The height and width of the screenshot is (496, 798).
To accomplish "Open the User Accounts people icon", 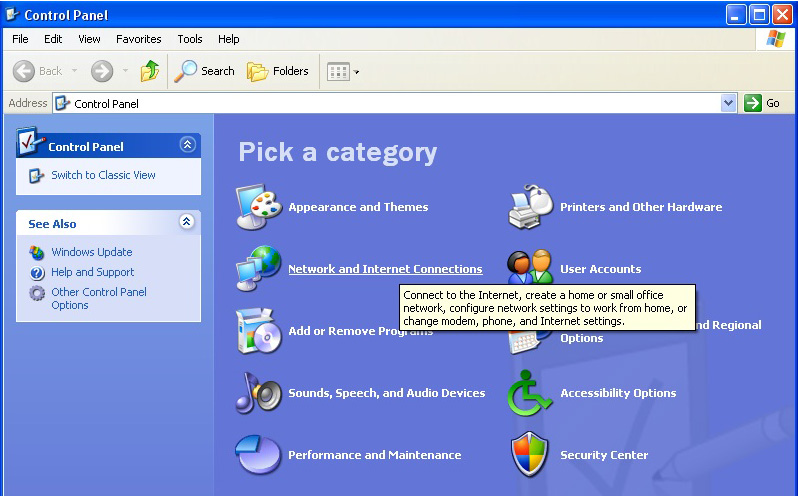I will coord(530,267).
